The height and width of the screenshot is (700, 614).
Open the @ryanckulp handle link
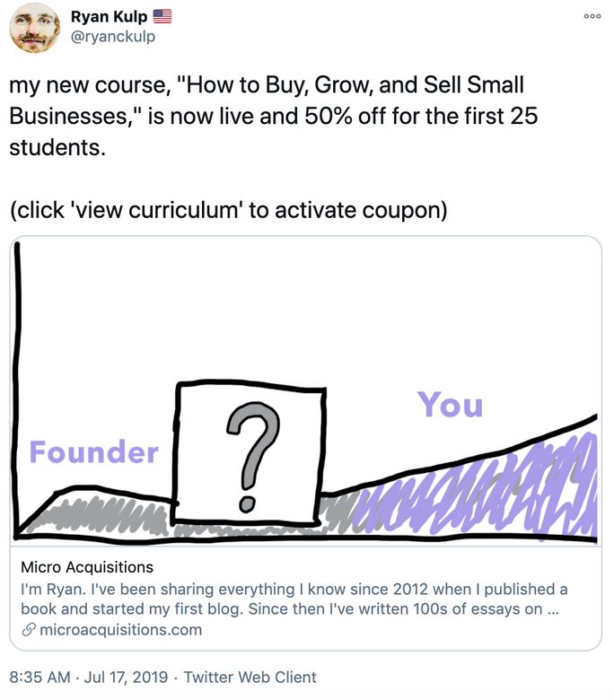(x=113, y=37)
